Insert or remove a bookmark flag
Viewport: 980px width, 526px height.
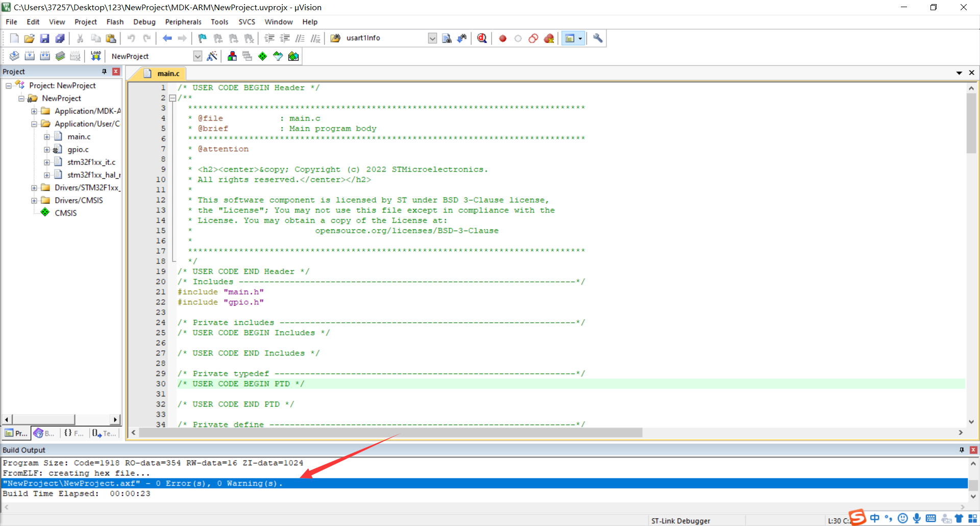coord(203,38)
